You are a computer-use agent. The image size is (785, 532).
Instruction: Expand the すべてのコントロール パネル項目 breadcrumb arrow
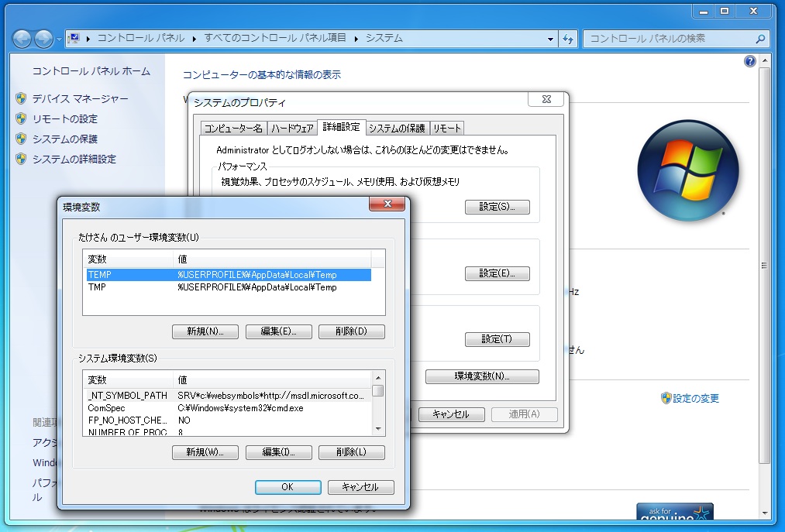coord(356,38)
